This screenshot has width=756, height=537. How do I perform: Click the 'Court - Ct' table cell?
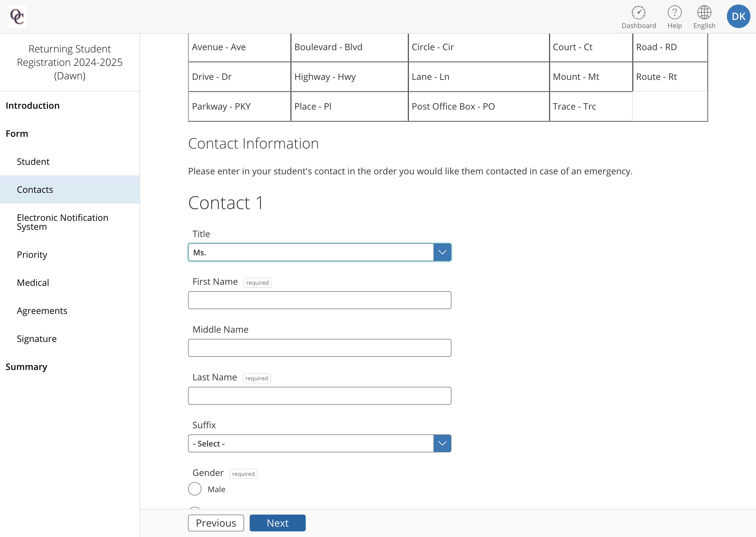[591, 47]
